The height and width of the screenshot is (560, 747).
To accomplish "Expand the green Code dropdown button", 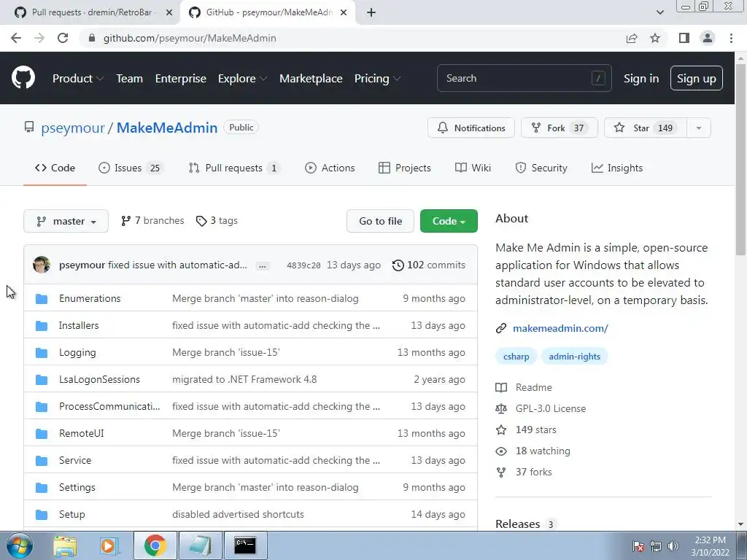I will point(449,221).
